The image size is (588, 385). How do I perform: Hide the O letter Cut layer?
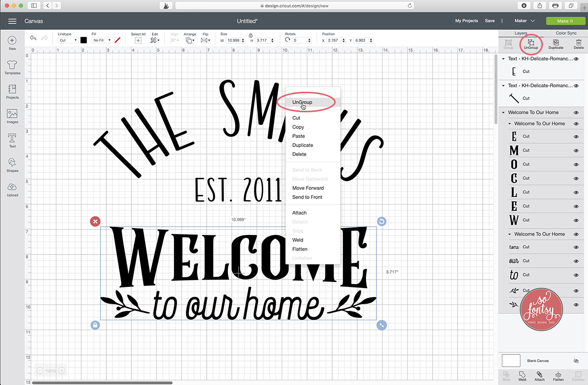click(x=576, y=164)
